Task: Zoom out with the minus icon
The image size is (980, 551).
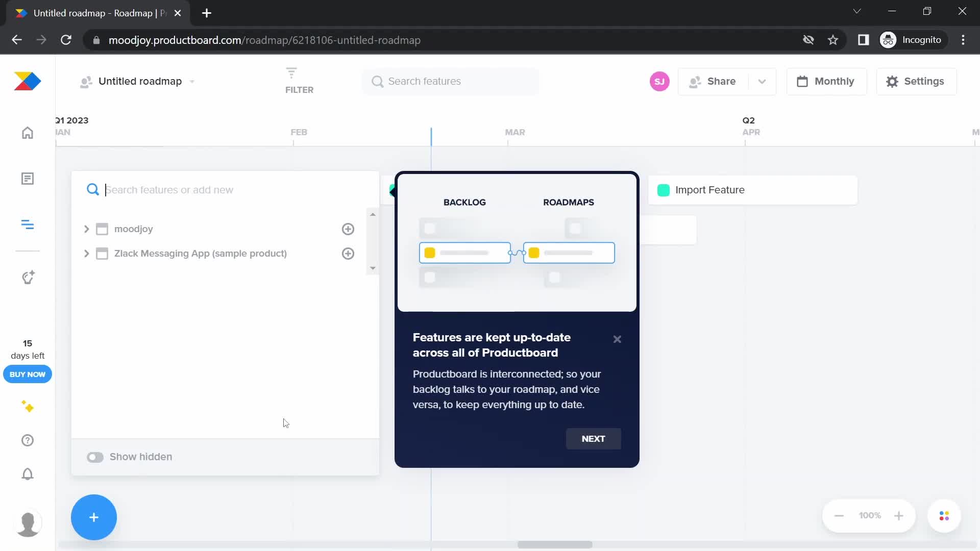Action: (839, 516)
